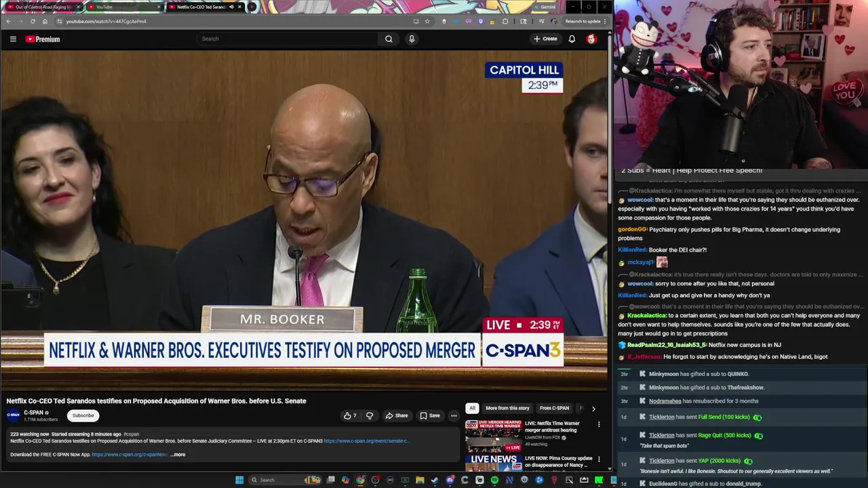Image resolution: width=868 pixels, height=488 pixels.
Task: Open the browser extensions puzzle icon
Action: (x=505, y=21)
